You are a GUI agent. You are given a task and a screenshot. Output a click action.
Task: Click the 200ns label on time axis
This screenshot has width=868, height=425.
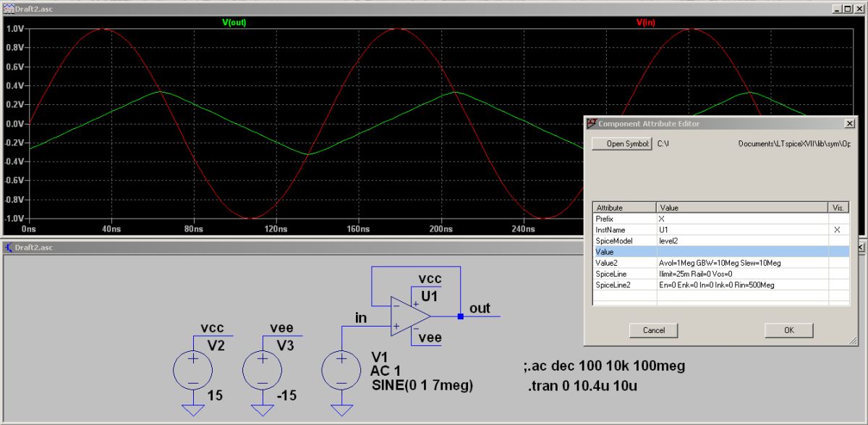pos(441,229)
